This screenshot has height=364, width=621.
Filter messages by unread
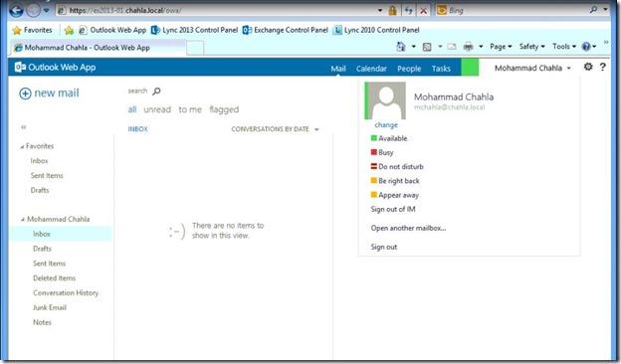click(157, 109)
